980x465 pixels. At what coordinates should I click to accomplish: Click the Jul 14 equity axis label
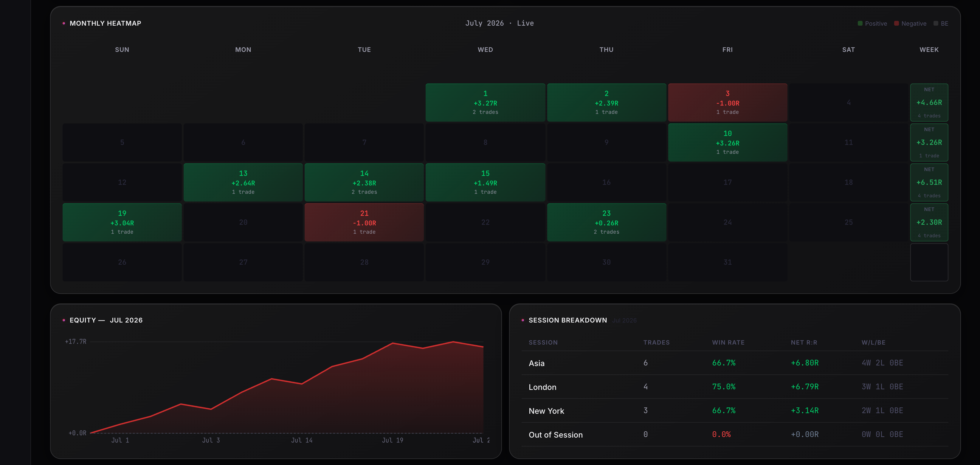click(x=302, y=440)
